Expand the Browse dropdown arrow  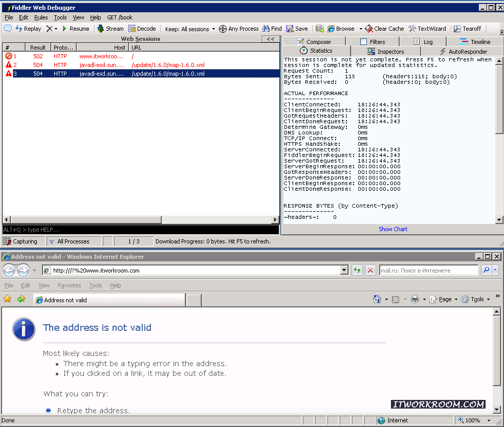coord(361,29)
